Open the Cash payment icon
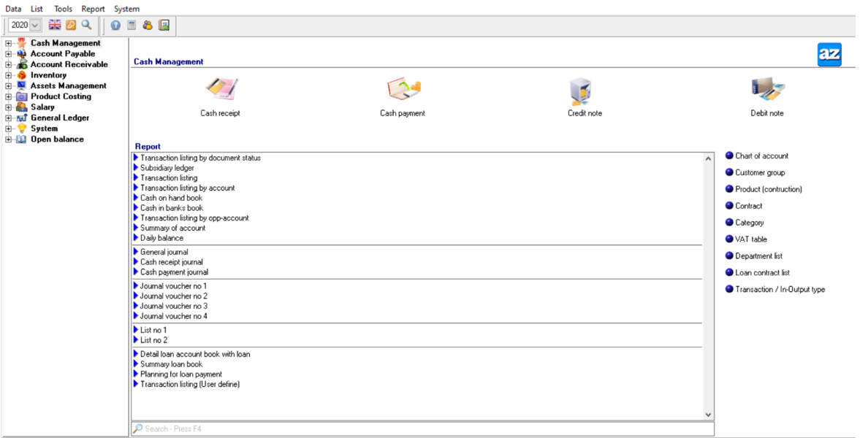 coord(403,91)
